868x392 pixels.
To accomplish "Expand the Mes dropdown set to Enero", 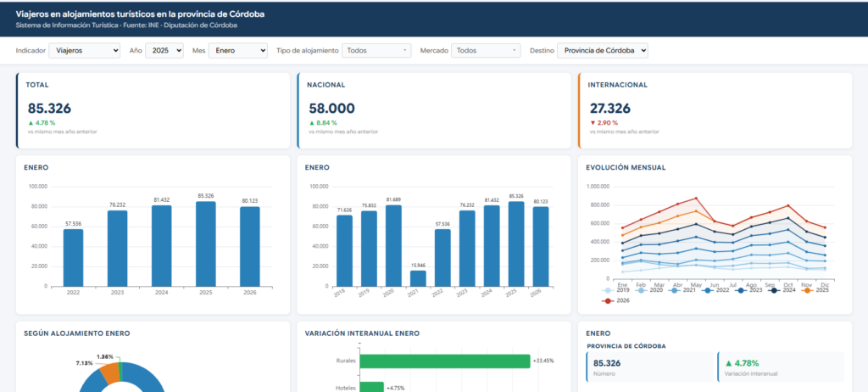I will point(238,50).
